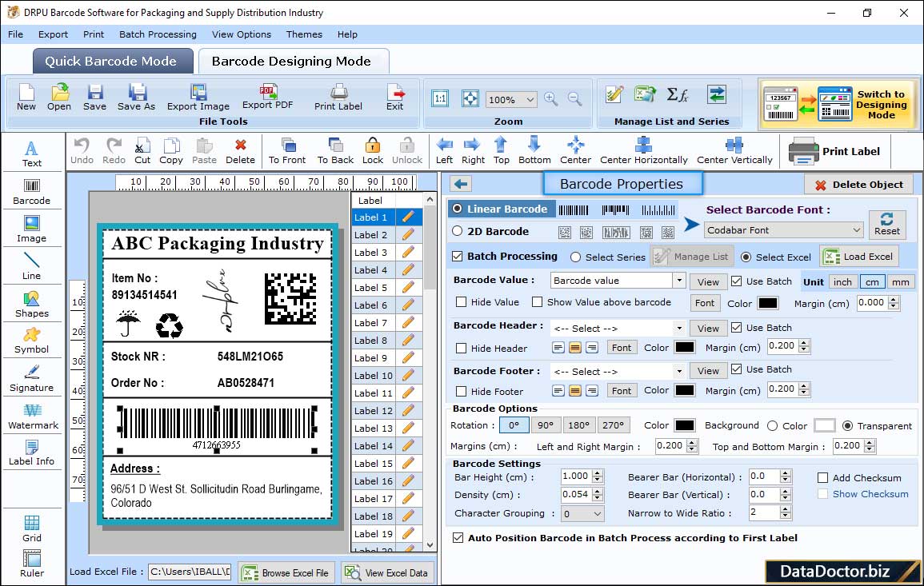This screenshot has width=924, height=586.
Task: Select the Barcode tool in sidebar
Action: tap(32, 192)
